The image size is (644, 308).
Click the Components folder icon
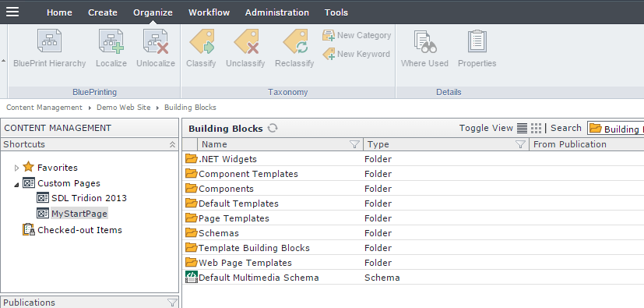click(191, 188)
